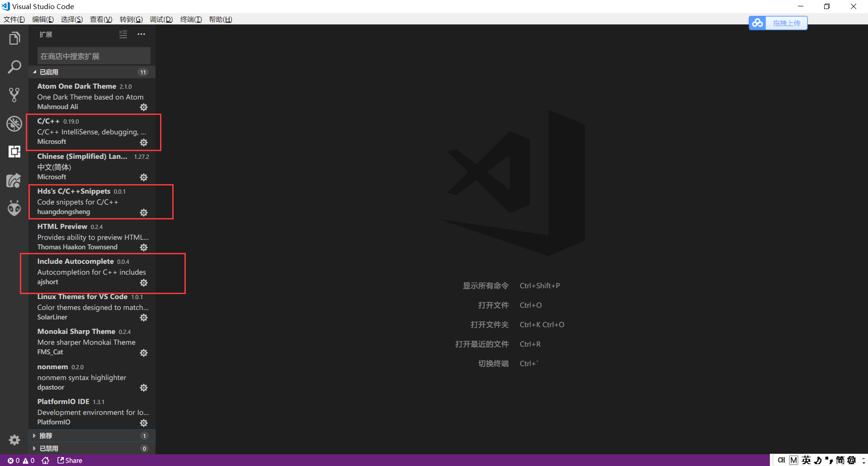This screenshot has height=466, width=868.
Task: Select the Monokai Sharp Theme extension
Action: pos(92,342)
